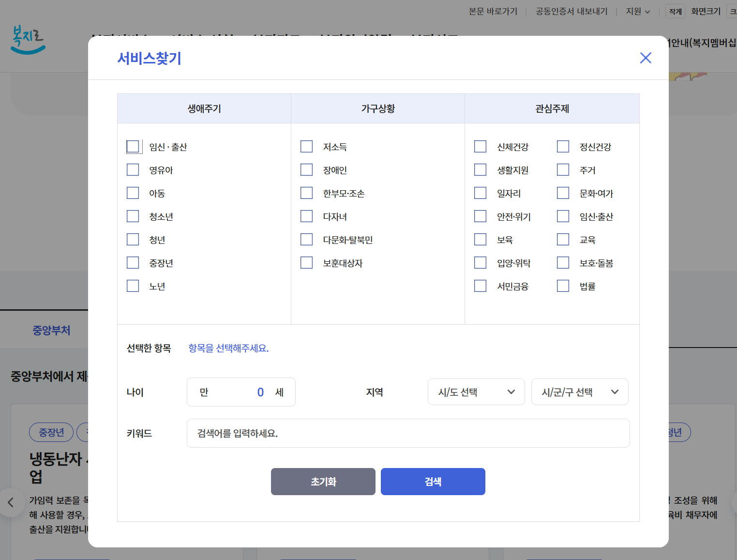Expand the 지원 menu in the header
The height and width of the screenshot is (560, 737).
pos(637,11)
